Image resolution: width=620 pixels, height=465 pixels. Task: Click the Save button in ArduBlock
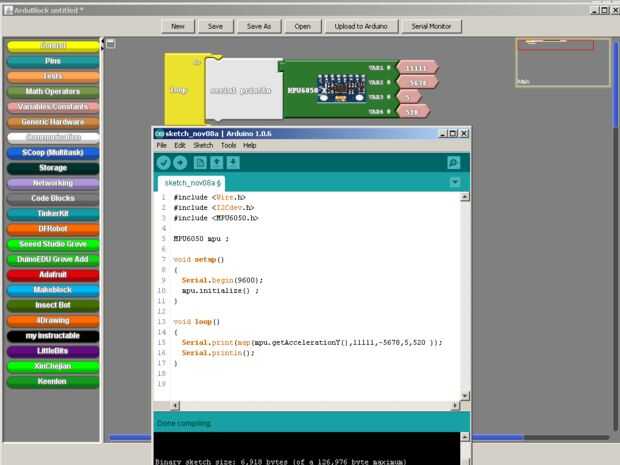coord(215,26)
